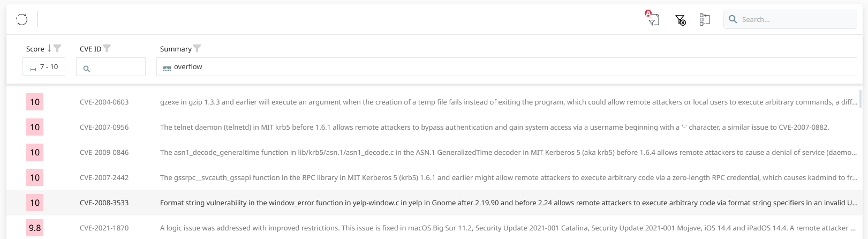Click the vertical scrollbar thumb on the grid
Screen dimensions: 868x239
(861, 99)
